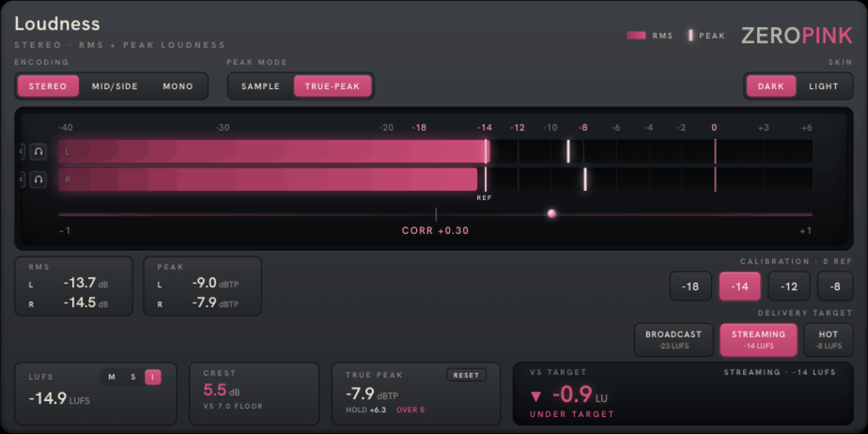Screen dimensions: 868x434
Task: Click the L channel RMS meter bar
Action: [274, 151]
